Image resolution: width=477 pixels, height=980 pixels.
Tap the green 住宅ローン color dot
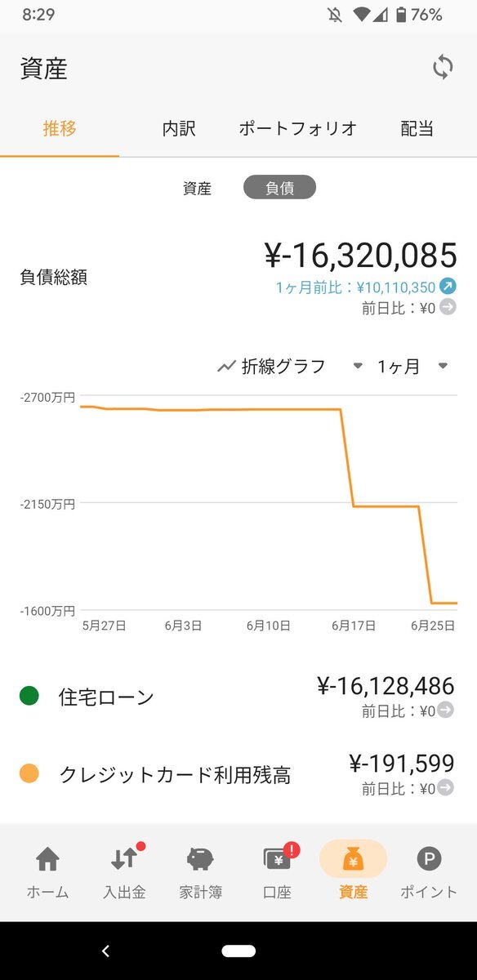29,697
